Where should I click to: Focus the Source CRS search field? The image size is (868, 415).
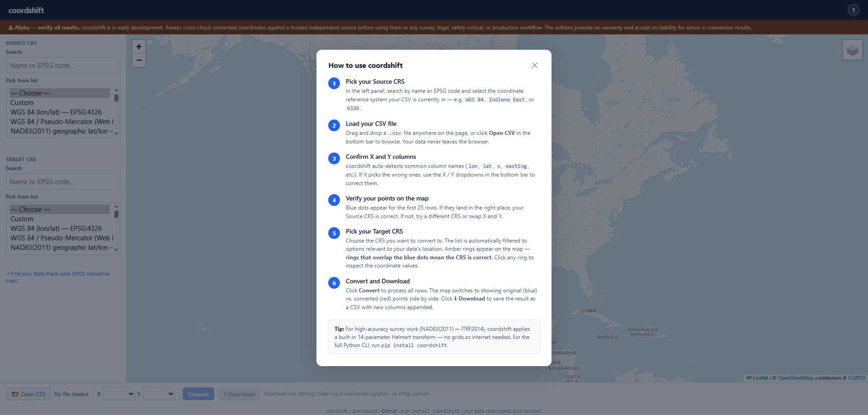click(63, 65)
